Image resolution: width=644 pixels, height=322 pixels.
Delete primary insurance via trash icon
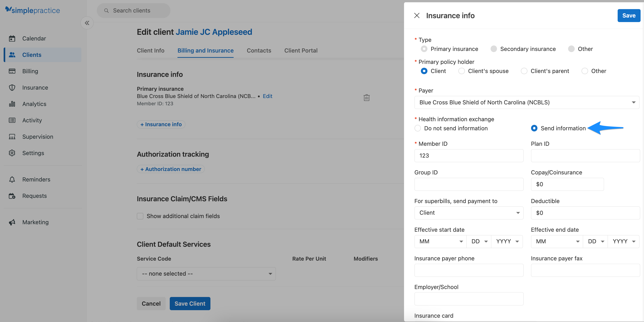pyautogui.click(x=367, y=98)
